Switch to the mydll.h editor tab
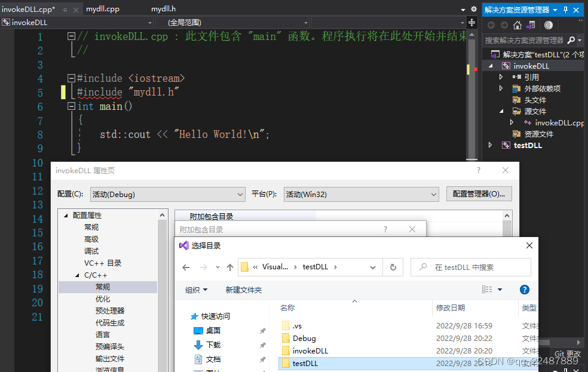Image resolution: width=588 pixels, height=372 pixels. (x=163, y=9)
